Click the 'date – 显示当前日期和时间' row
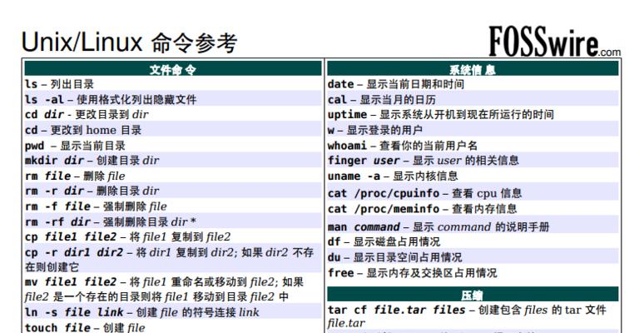 [473, 84]
